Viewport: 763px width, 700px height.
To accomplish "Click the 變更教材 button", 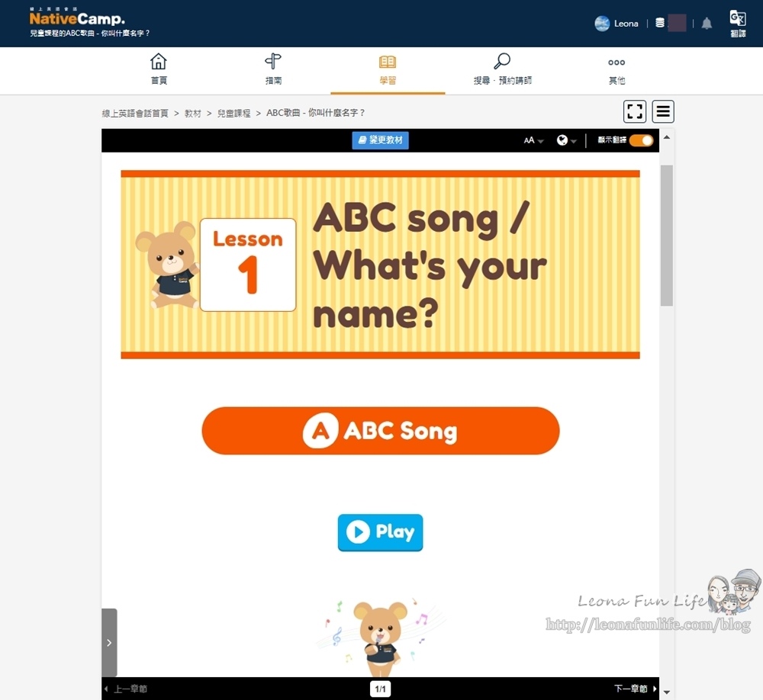I will click(x=381, y=140).
